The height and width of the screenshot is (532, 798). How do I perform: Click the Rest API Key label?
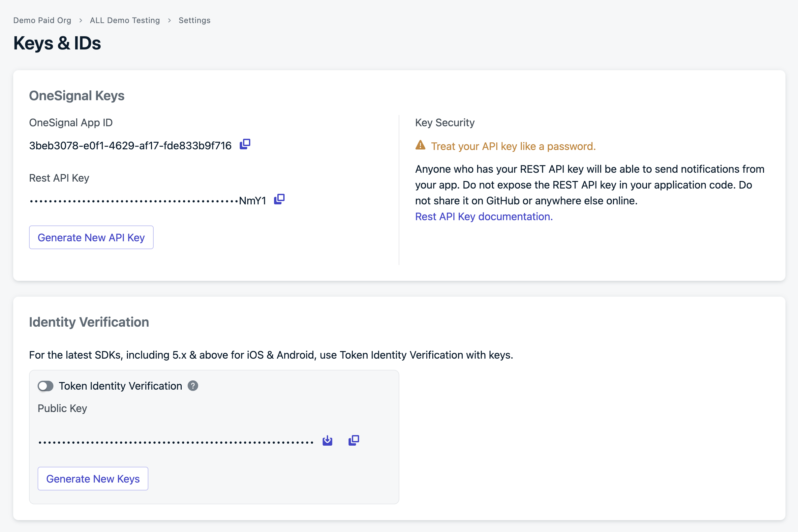59,178
